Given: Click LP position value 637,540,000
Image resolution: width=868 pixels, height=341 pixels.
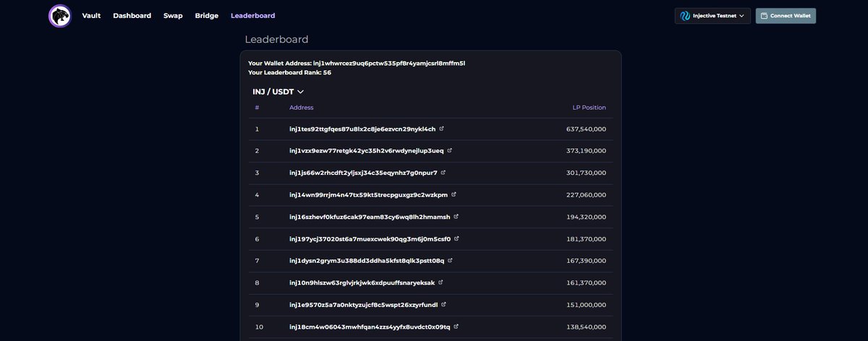Looking at the screenshot, I should (586, 129).
